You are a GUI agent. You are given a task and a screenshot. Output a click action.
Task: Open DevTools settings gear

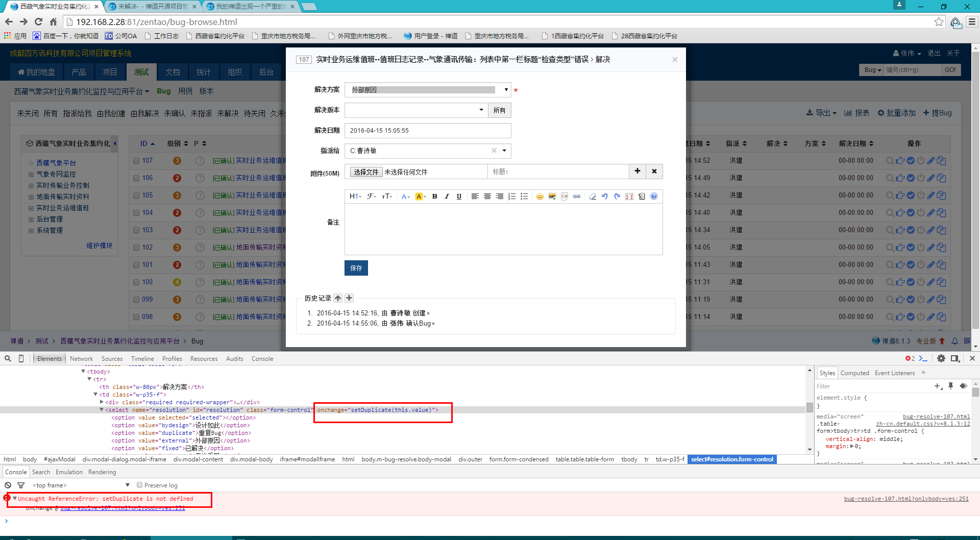tap(941, 359)
